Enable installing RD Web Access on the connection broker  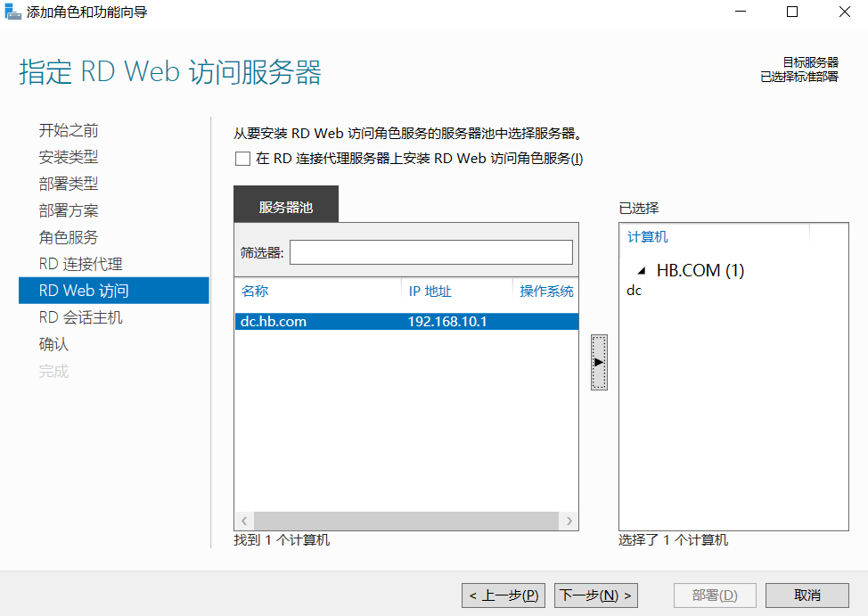pos(242,159)
